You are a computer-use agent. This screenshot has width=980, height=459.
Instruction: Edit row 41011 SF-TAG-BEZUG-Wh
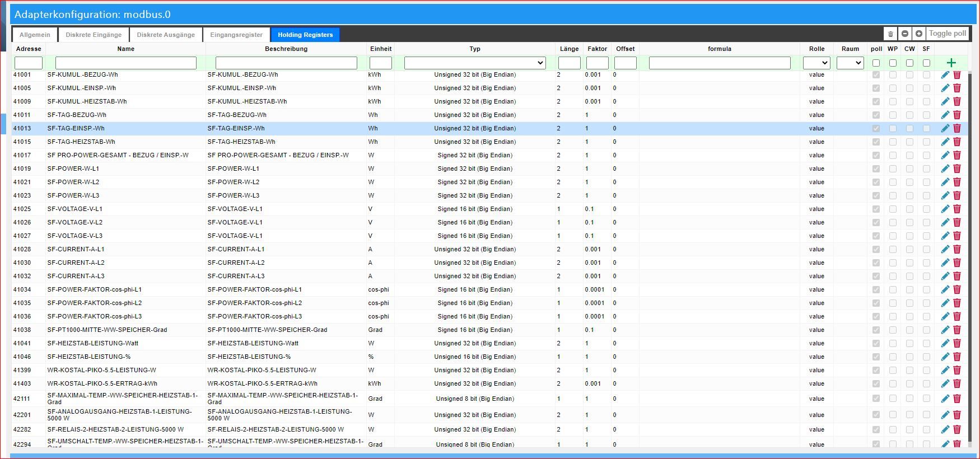pos(945,115)
